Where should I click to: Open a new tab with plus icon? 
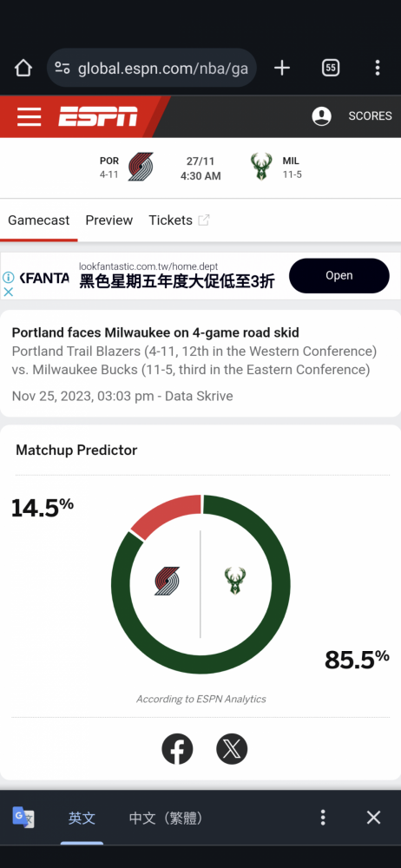point(282,68)
